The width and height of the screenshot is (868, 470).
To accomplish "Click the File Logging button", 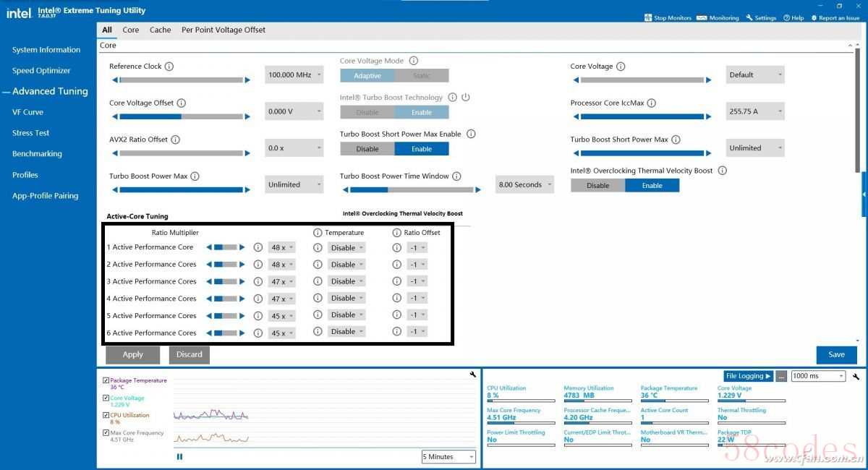I will click(749, 376).
